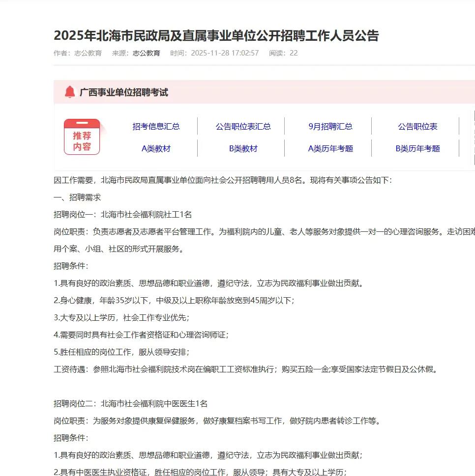Open the B类历年考题 link
475x476 pixels.
coord(417,148)
